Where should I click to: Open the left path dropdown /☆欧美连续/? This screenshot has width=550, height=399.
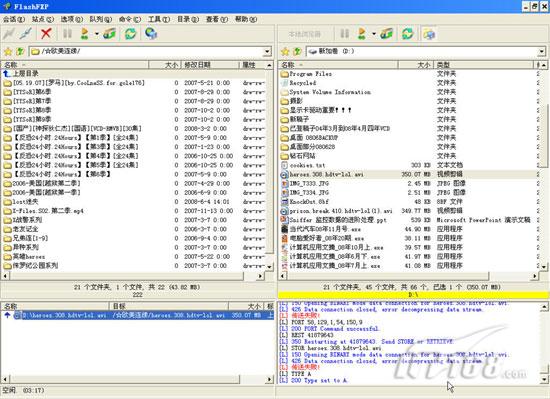(x=268, y=52)
